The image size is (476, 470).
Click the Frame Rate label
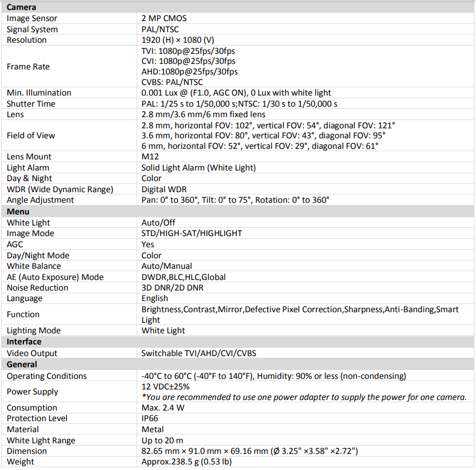(28, 67)
